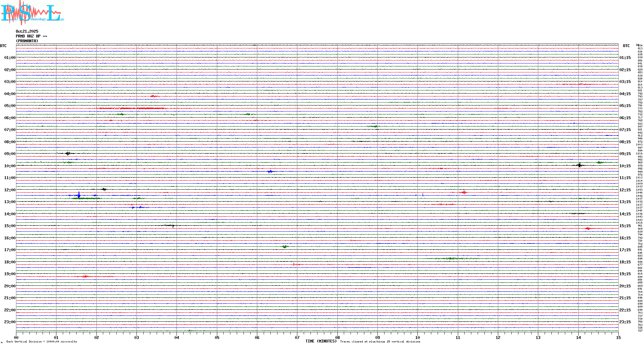Click the PRMD HHZ HP station text

(31, 36)
